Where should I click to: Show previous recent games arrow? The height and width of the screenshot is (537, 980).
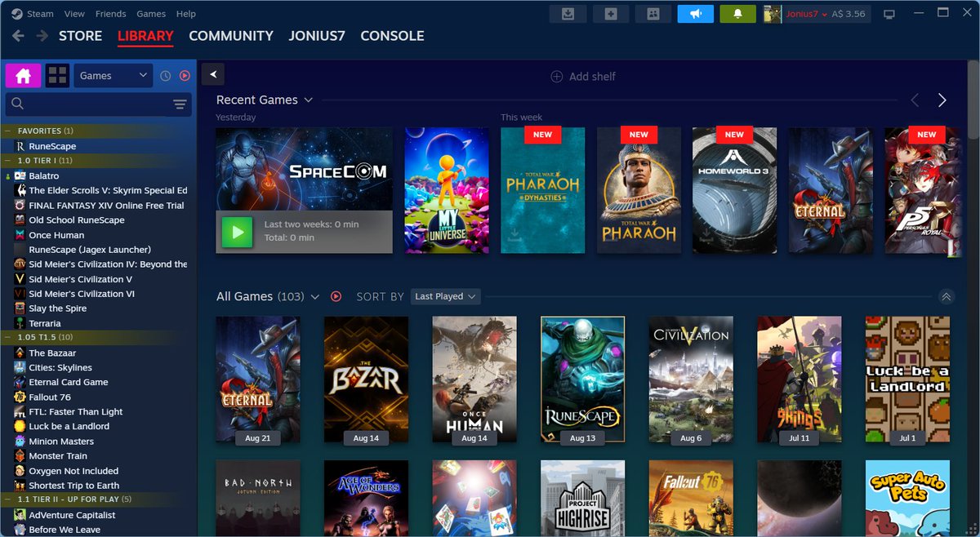point(915,100)
